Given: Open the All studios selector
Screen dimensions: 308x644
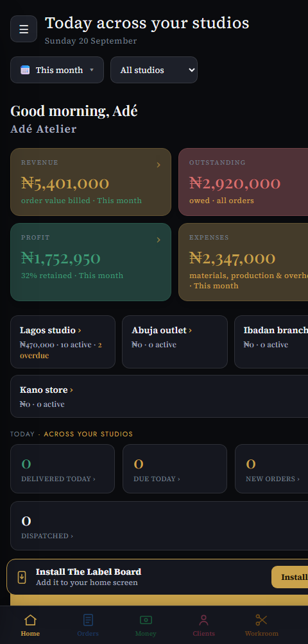Looking at the screenshot, I should pos(154,70).
